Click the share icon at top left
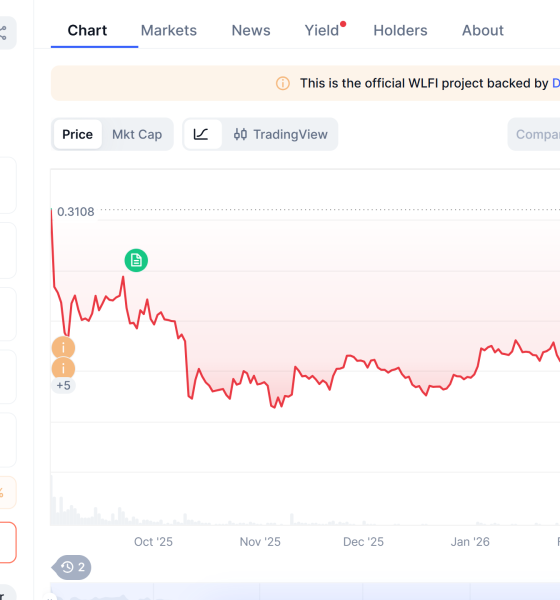Screen dimensions: 560x600 coord(4,33)
